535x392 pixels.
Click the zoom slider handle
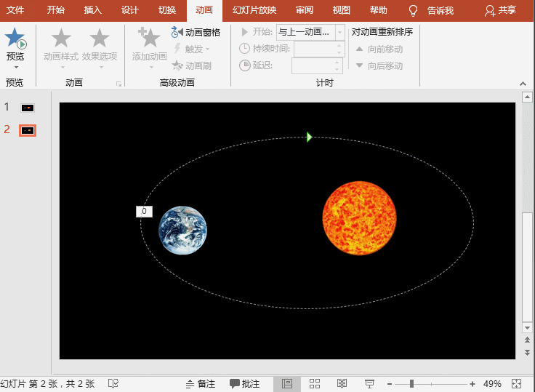(x=412, y=384)
